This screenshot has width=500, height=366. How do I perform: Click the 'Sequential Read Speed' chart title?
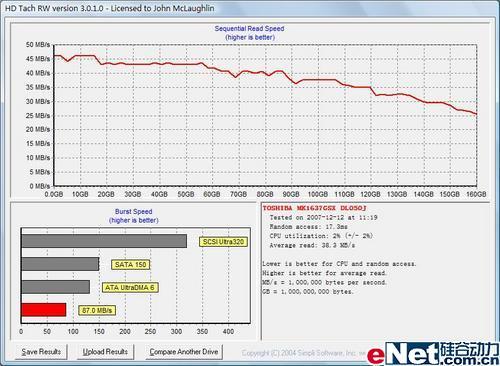coord(249,29)
